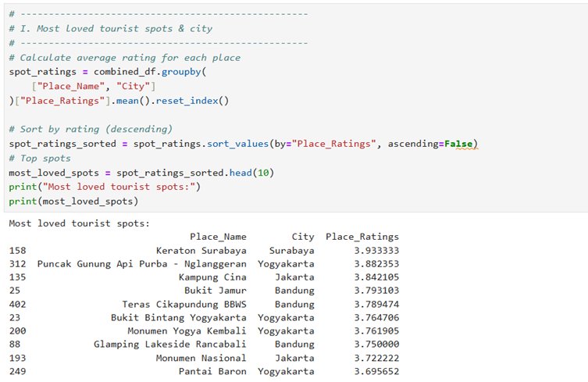Click the row index 249 in output
Screen dimensions: 588x382
tap(18, 371)
